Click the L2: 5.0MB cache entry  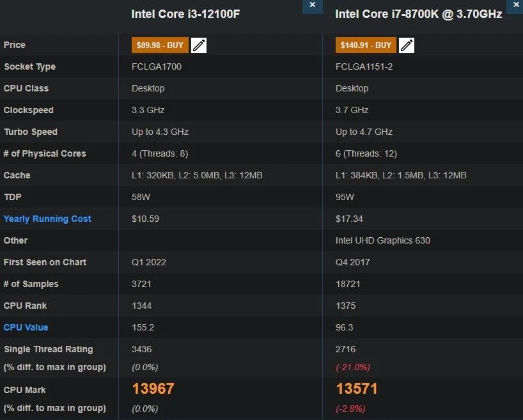click(x=199, y=175)
